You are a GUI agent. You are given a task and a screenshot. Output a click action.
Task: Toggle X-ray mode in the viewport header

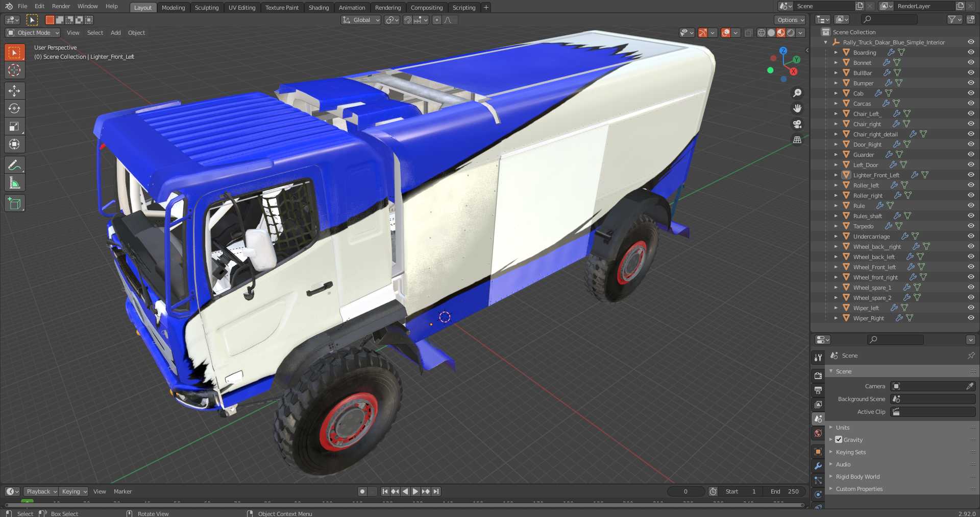pyautogui.click(x=749, y=33)
